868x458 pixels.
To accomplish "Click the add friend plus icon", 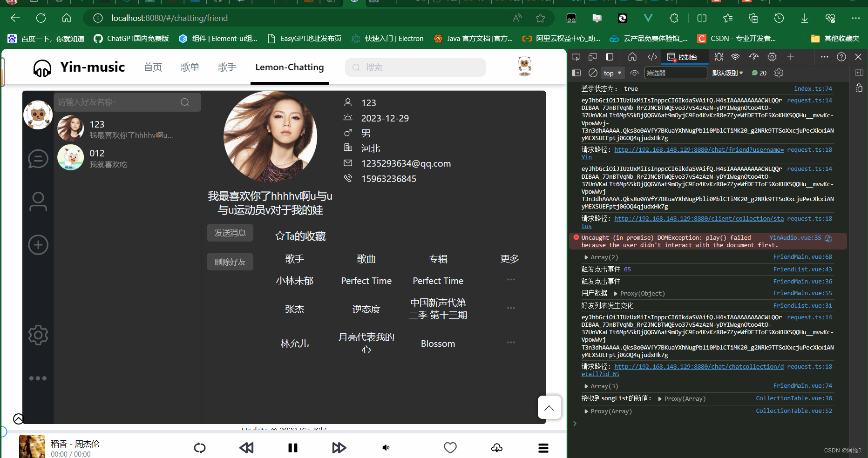I will (38, 244).
